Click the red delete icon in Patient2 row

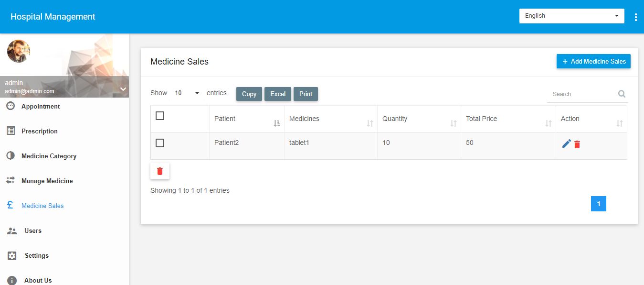[577, 144]
